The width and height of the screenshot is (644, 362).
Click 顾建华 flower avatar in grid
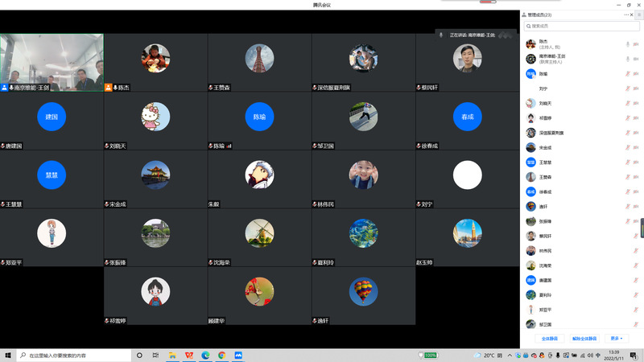(x=259, y=291)
